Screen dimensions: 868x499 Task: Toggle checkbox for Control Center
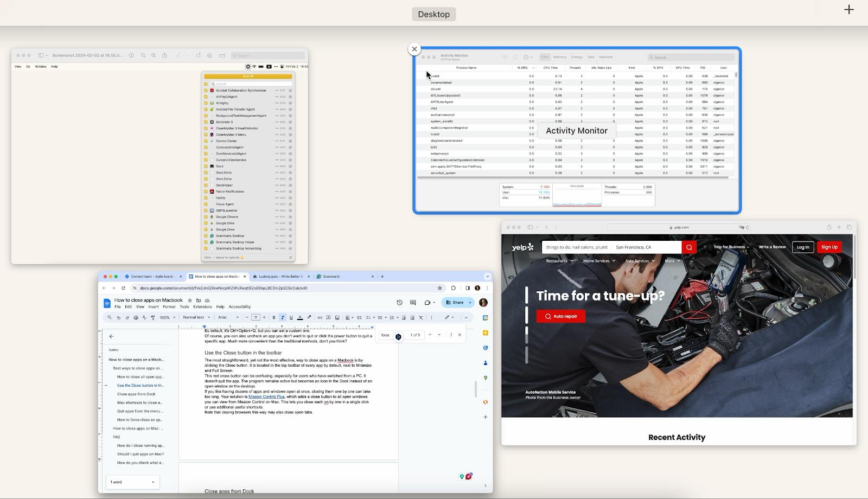coord(206,141)
